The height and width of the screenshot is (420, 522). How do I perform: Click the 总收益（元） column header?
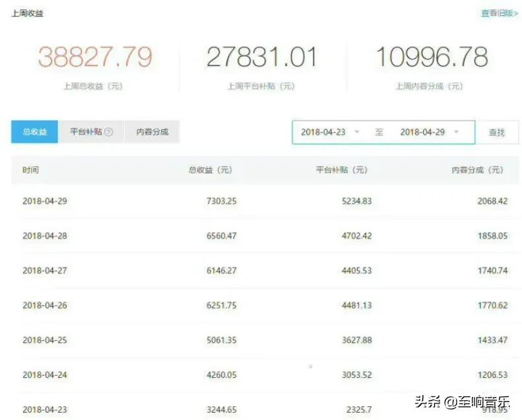click(x=211, y=170)
